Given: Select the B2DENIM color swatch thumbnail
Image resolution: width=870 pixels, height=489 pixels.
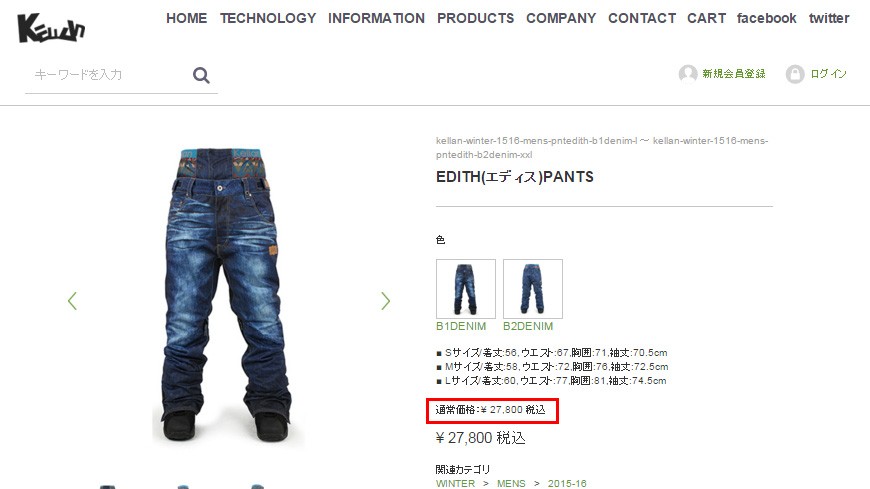Looking at the screenshot, I should [533, 289].
